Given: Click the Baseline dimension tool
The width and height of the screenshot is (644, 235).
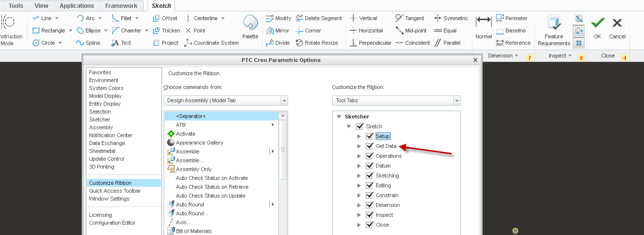Looking at the screenshot, I should coord(510,30).
